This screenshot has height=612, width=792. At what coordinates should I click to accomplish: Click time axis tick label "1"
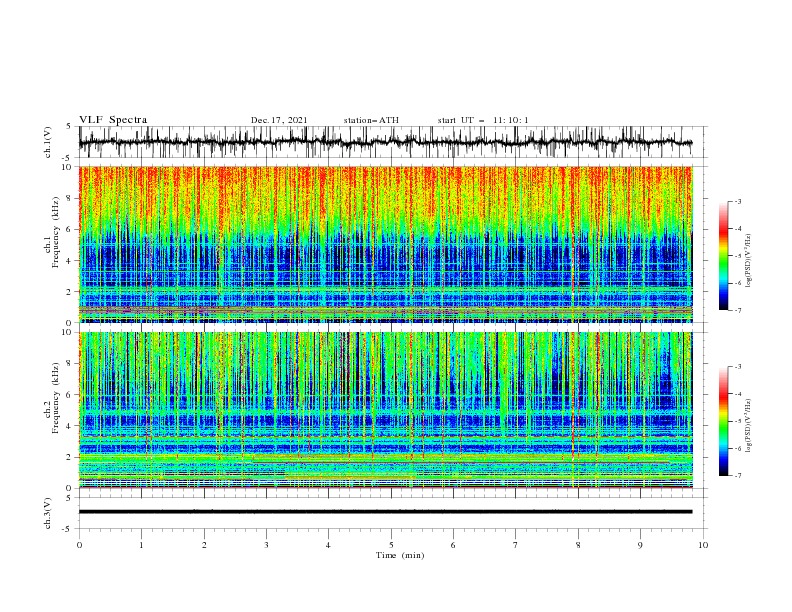pos(141,545)
